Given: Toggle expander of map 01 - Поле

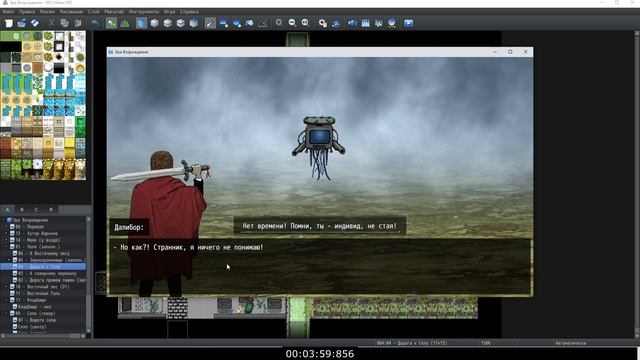Looking at the screenshot, I should pos(7,247).
